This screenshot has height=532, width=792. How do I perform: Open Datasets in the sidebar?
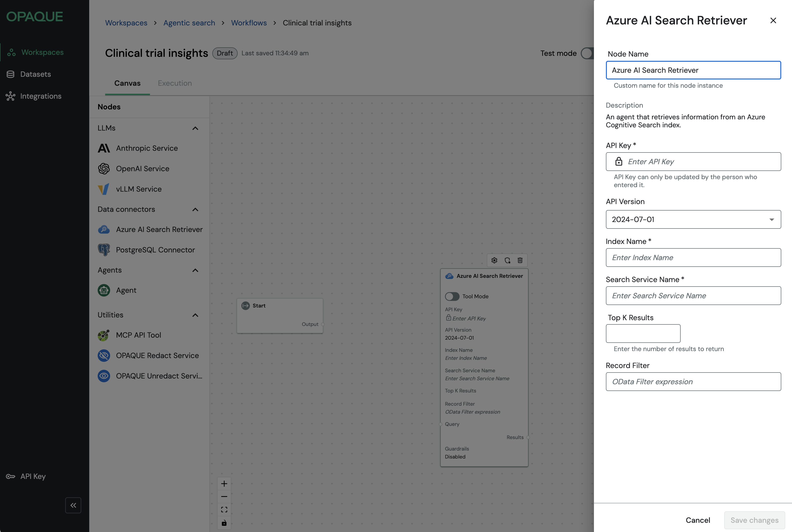35,74
